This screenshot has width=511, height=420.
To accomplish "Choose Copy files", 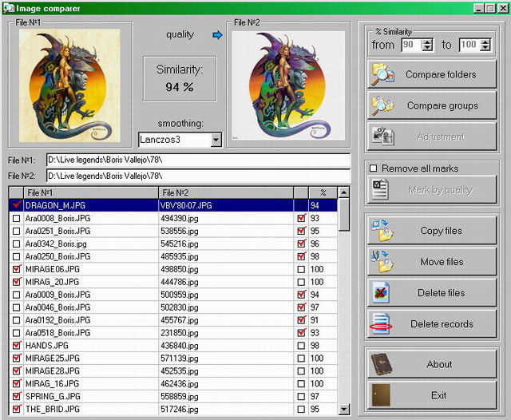I will coord(432,231).
